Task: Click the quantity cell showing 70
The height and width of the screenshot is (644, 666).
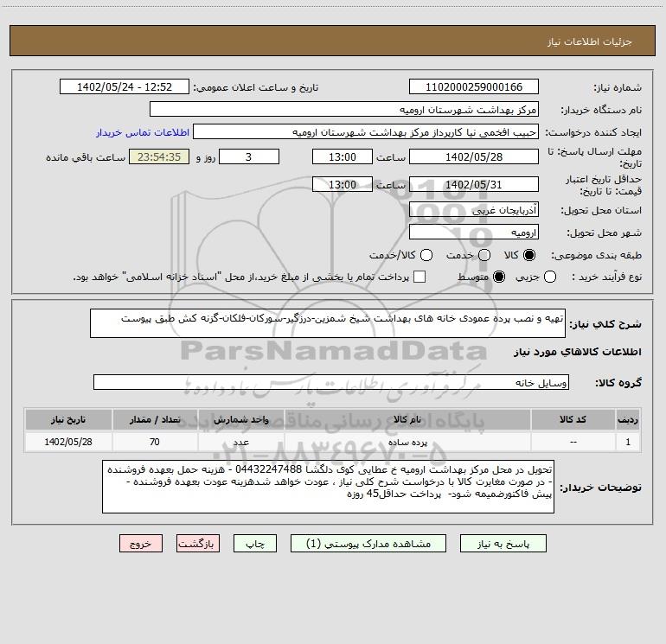Action: (x=155, y=442)
